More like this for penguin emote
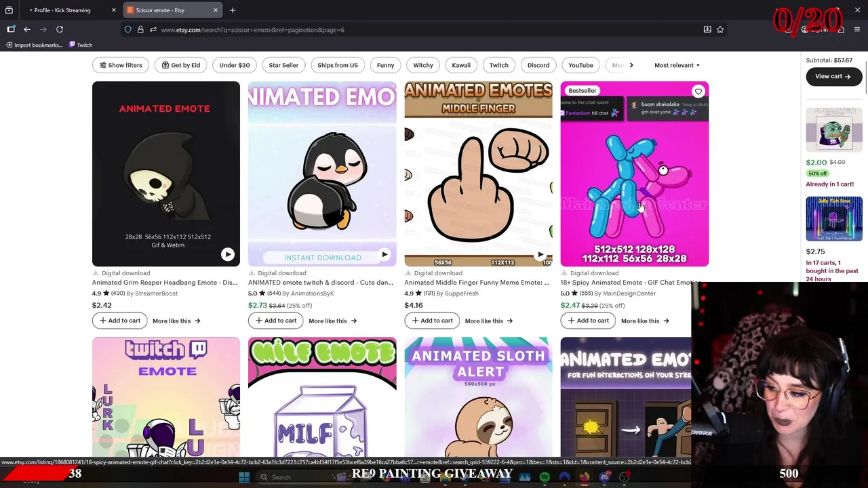Screen dimensions: 868x488 332,321
